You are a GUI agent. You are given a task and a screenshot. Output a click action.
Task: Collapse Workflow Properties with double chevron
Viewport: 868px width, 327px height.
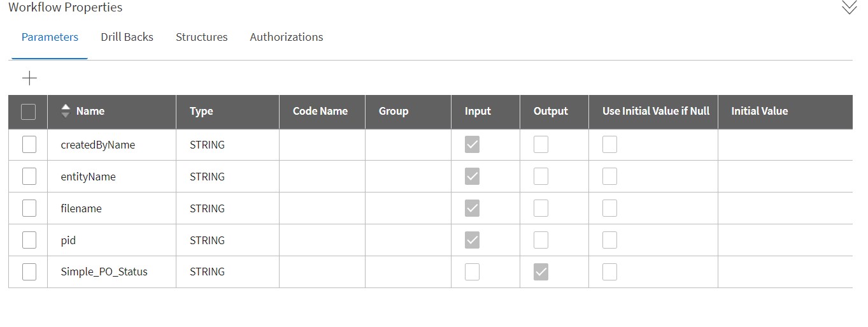849,8
